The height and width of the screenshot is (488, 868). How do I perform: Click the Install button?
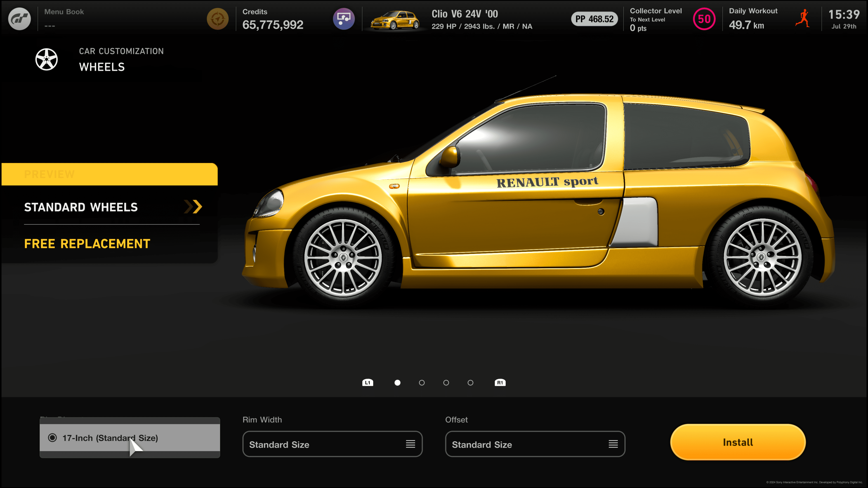[x=738, y=442]
